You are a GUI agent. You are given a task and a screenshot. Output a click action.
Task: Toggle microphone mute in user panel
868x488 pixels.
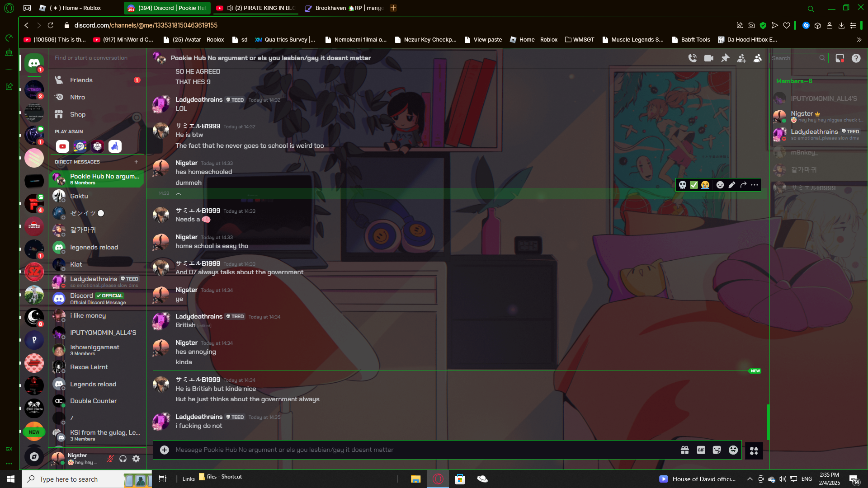110,459
